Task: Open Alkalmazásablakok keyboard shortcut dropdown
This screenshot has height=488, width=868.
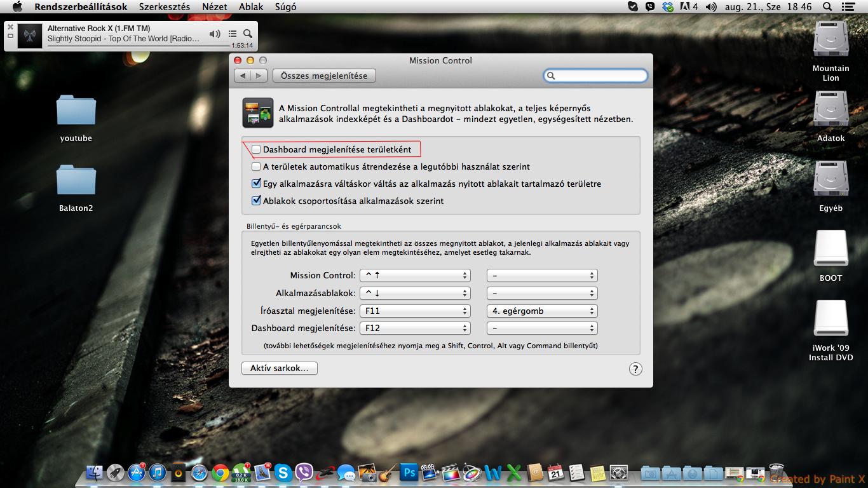Action: coord(415,293)
